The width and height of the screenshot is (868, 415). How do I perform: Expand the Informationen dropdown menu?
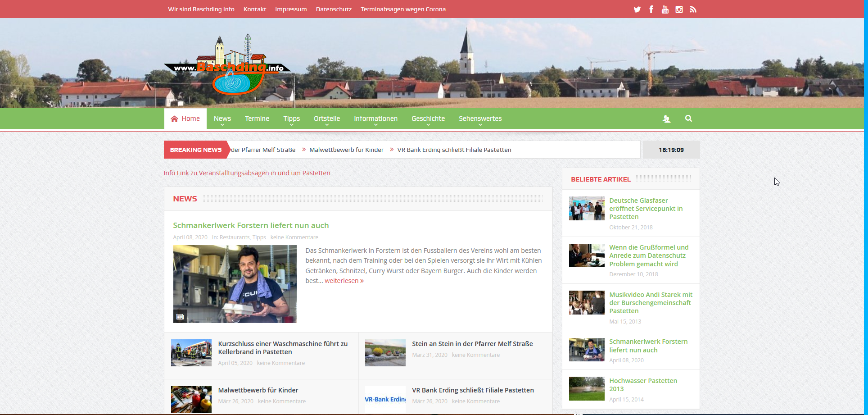(x=375, y=119)
